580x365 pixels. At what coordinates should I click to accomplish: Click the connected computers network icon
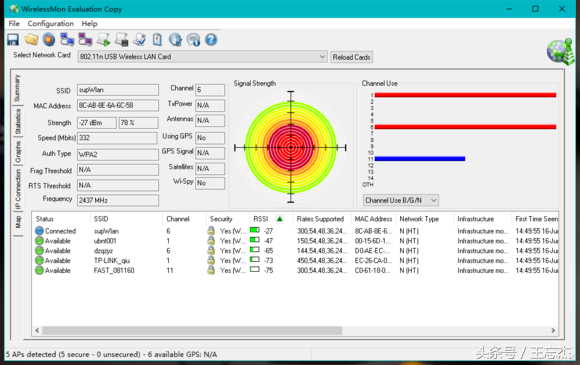(67, 40)
